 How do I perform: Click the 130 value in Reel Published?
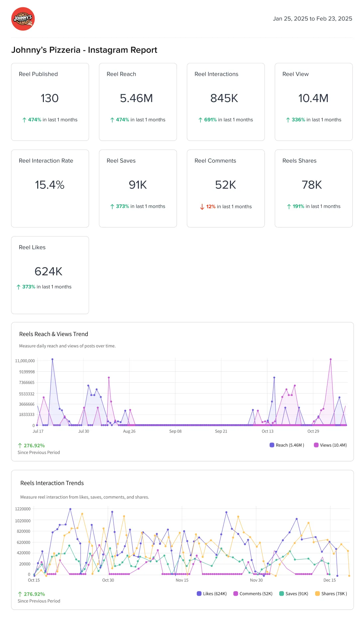[x=50, y=98]
